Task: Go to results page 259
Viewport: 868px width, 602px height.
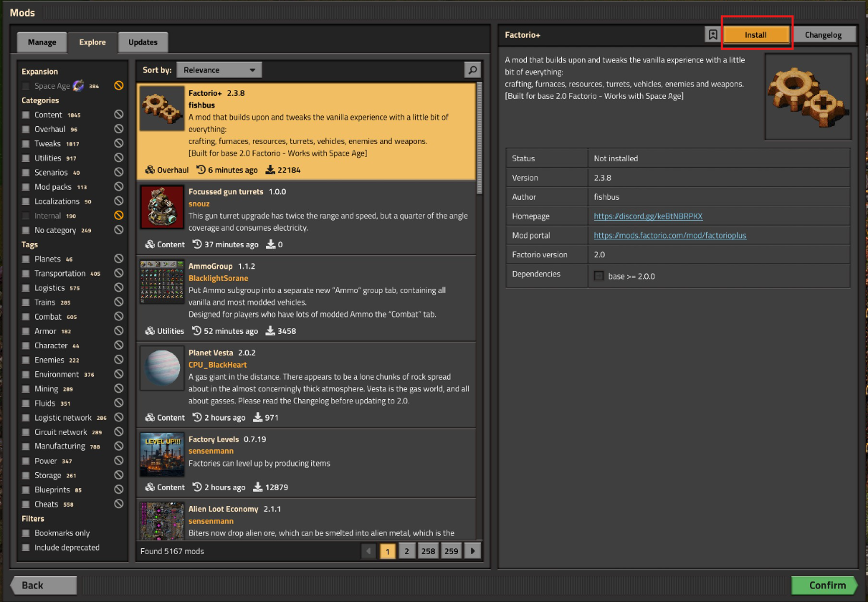Action: 451,551
